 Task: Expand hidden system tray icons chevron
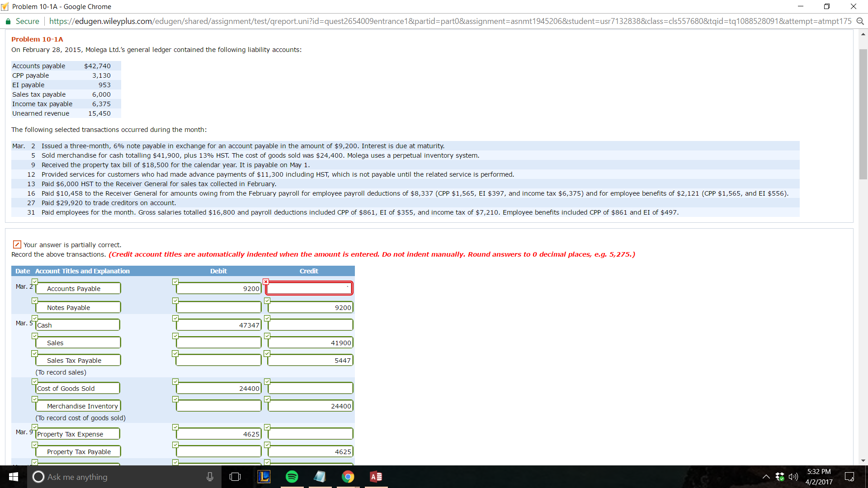tap(766, 477)
